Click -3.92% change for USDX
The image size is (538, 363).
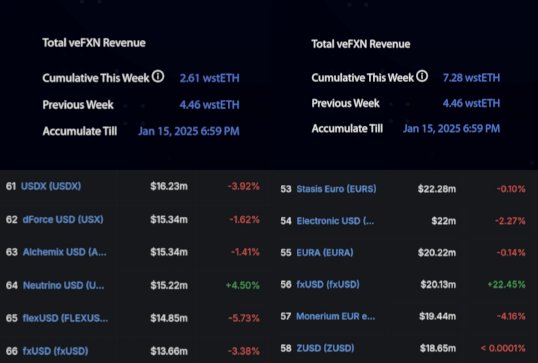[244, 186]
